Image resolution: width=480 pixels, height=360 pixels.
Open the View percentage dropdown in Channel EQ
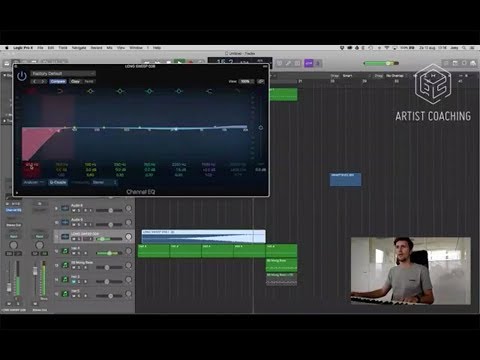[247, 81]
